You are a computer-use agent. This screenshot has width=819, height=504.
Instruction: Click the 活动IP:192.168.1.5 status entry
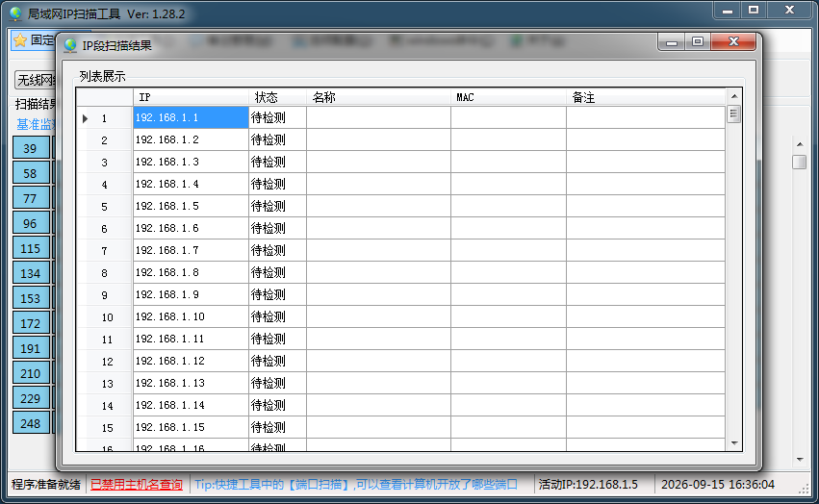(x=588, y=485)
